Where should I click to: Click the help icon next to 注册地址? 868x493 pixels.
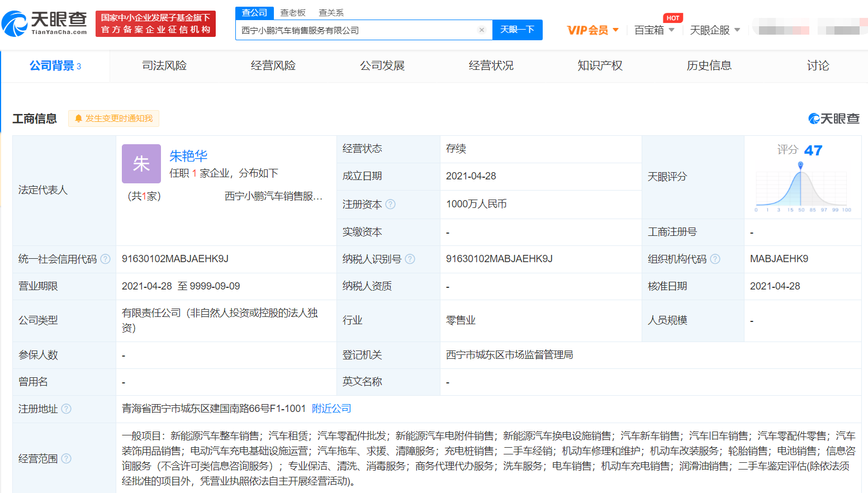[66, 409]
